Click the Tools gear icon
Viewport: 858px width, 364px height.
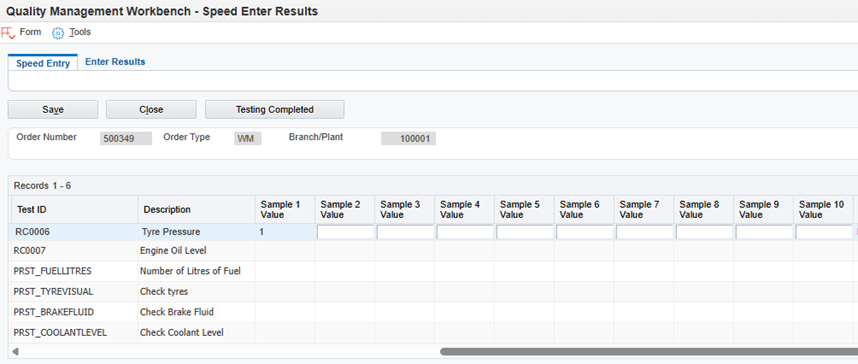pyautogui.click(x=58, y=33)
